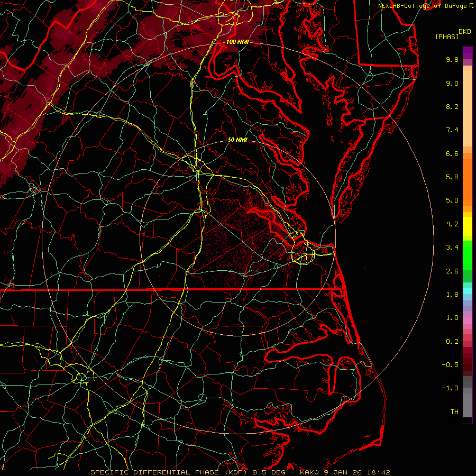Pick the pink segment of the color scale

pyautogui.click(x=467, y=321)
